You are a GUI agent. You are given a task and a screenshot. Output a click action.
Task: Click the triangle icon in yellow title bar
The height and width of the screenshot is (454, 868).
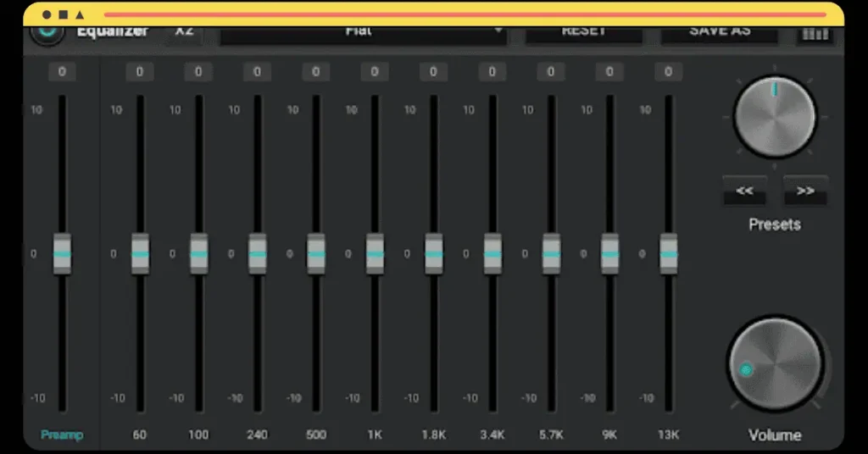click(x=80, y=15)
